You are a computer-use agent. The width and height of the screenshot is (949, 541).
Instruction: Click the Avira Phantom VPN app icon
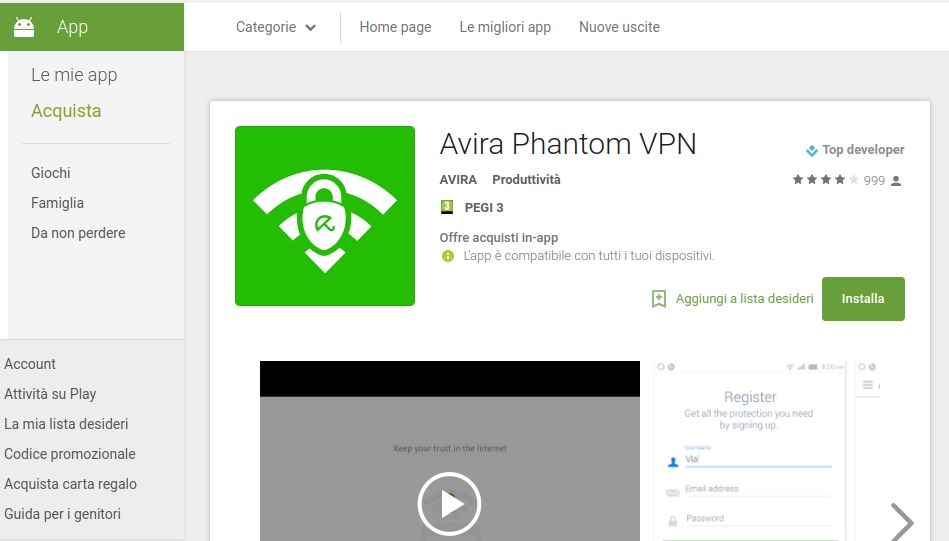[x=325, y=216]
